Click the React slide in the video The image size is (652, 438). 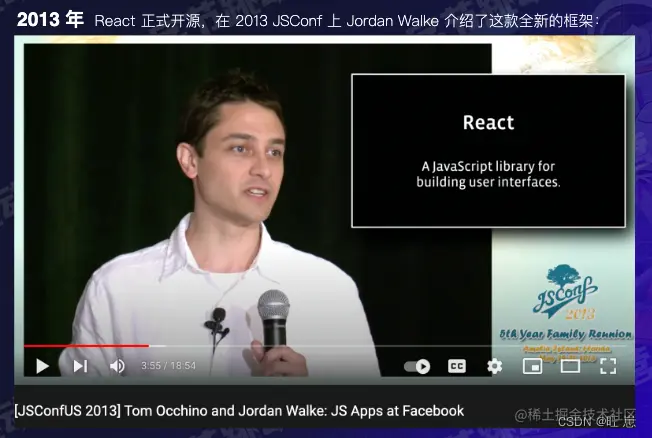pos(488,151)
